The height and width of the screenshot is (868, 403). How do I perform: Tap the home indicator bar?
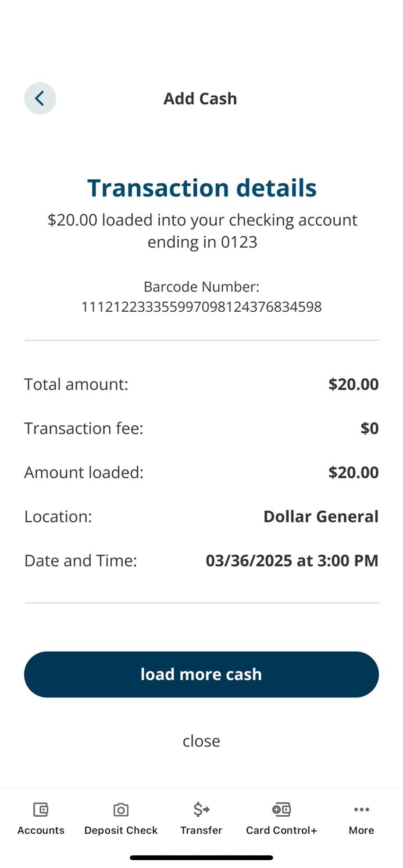pyautogui.click(x=201, y=857)
